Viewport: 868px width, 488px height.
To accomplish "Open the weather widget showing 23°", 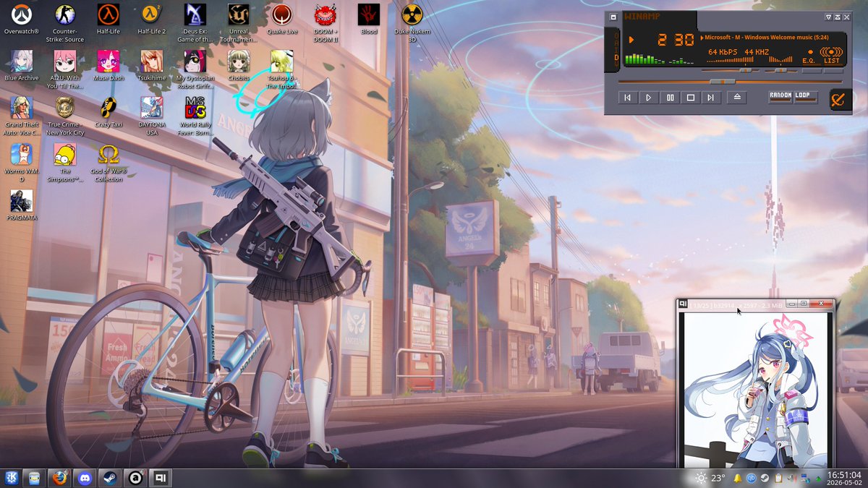I will tap(710, 478).
